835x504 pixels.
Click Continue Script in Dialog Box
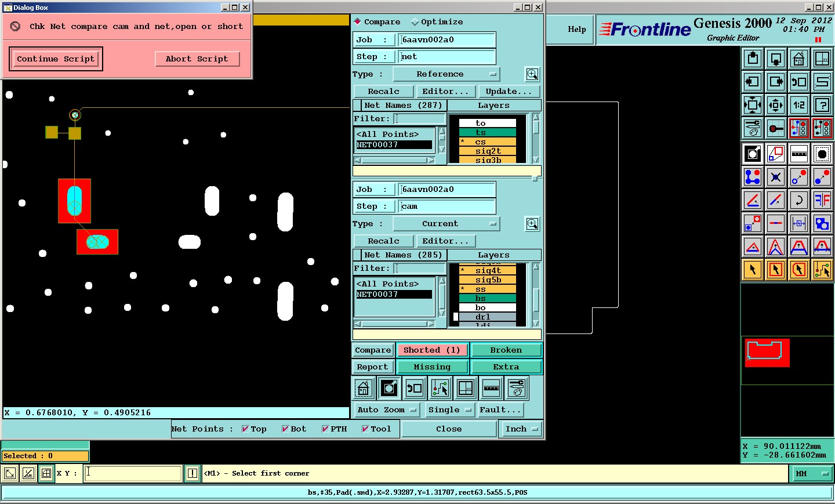(x=56, y=59)
